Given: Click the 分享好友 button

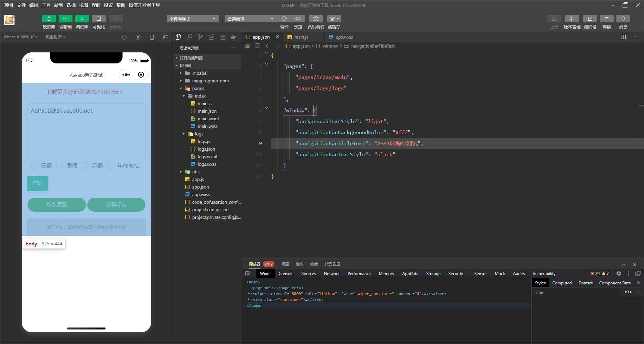Looking at the screenshot, I should click(x=116, y=204).
